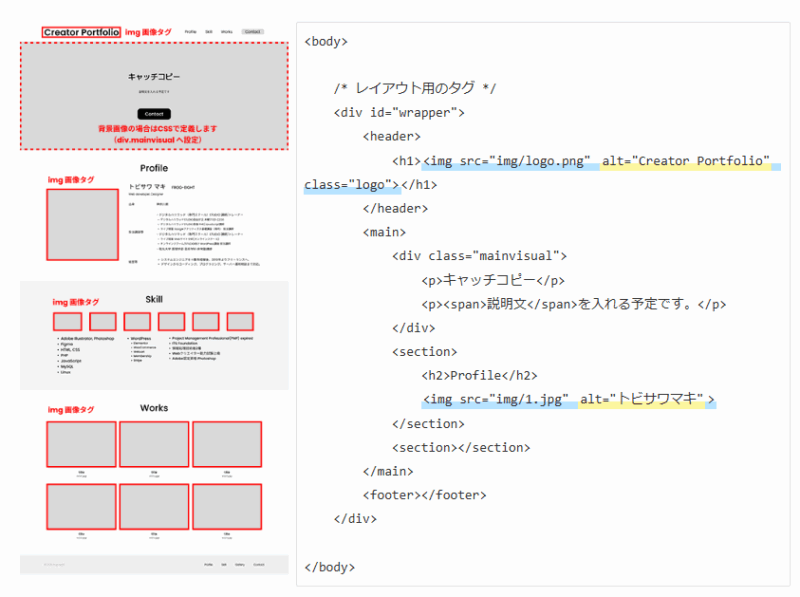
Task: Select the top-right Works thumbnail
Action: 227,444
